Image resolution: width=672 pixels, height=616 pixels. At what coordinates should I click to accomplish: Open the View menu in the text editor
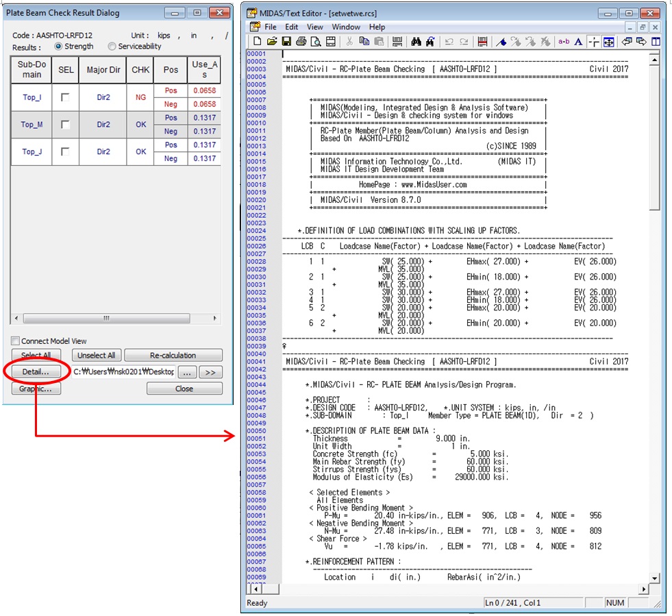click(314, 27)
